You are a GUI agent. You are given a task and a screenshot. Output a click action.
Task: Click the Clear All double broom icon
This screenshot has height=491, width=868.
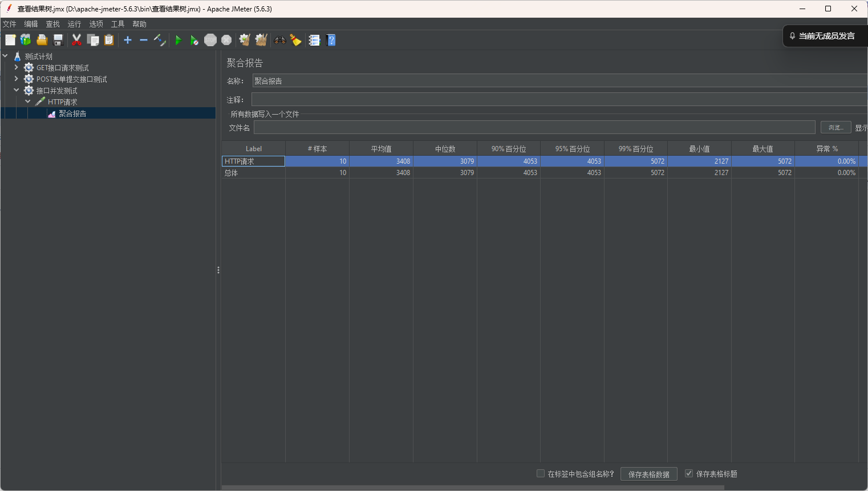(261, 40)
